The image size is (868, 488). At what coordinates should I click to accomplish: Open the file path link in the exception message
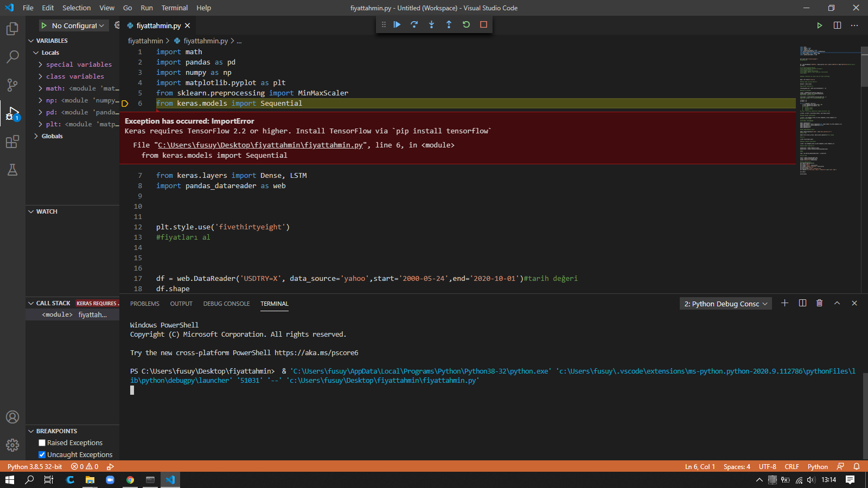pos(260,145)
